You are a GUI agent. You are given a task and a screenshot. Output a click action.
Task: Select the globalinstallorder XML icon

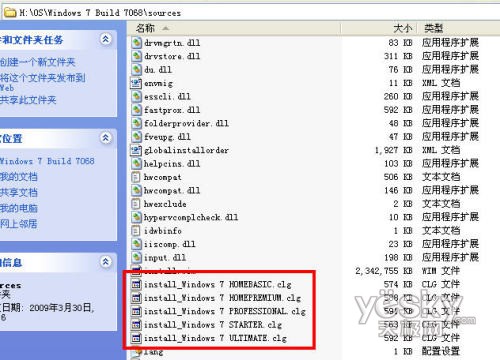pos(136,150)
